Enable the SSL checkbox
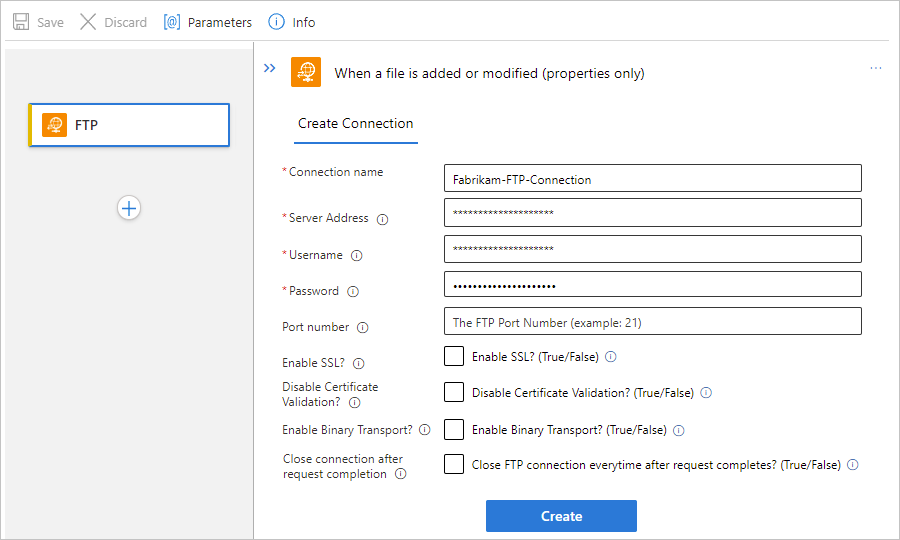The width and height of the screenshot is (900, 540). pyautogui.click(x=454, y=357)
